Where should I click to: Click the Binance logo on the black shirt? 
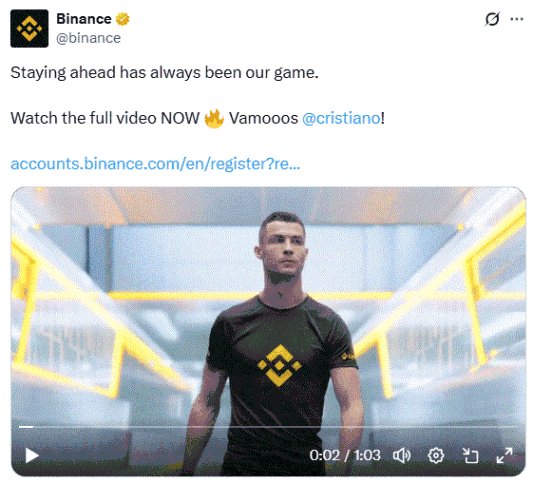click(x=279, y=365)
